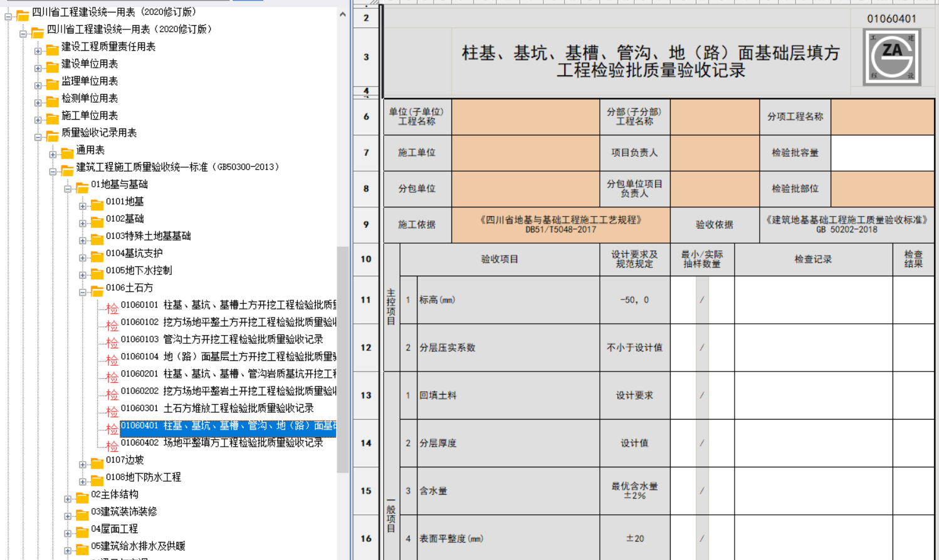Expand the 03建筑装饰装修 node

68,516
